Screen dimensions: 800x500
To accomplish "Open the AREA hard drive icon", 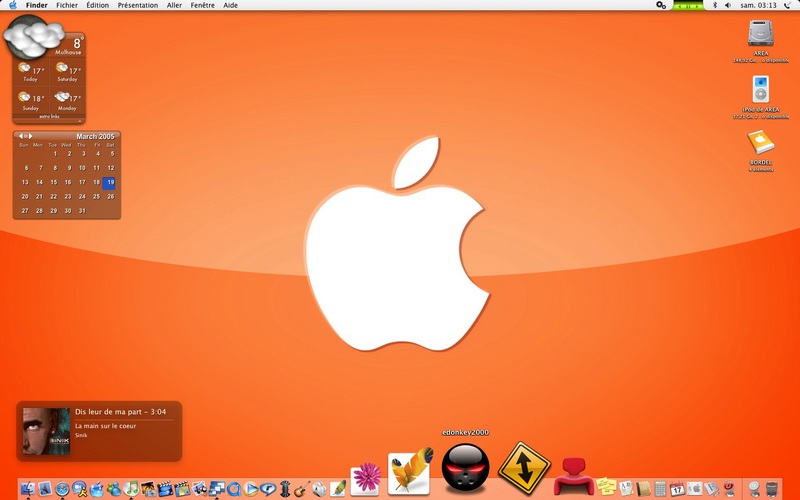I will 760,34.
